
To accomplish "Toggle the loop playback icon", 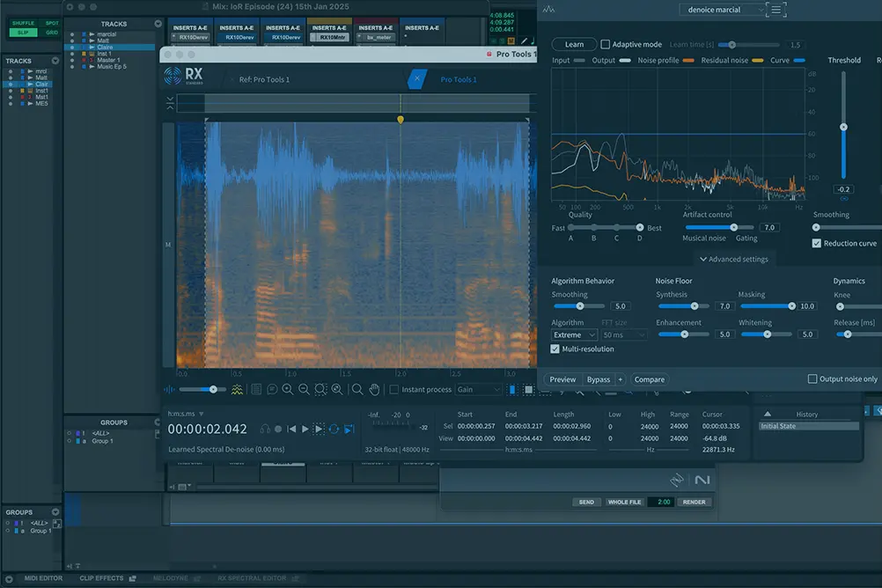I will (x=334, y=429).
